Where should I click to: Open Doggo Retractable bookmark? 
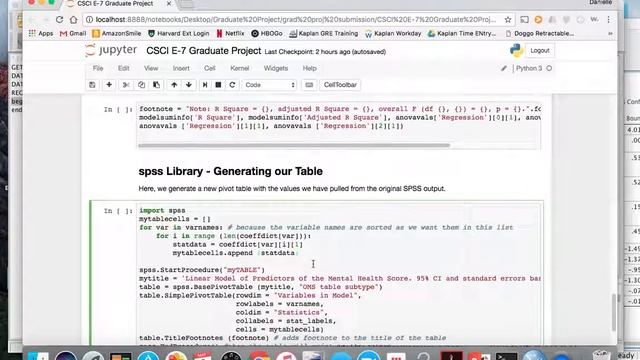540,33
